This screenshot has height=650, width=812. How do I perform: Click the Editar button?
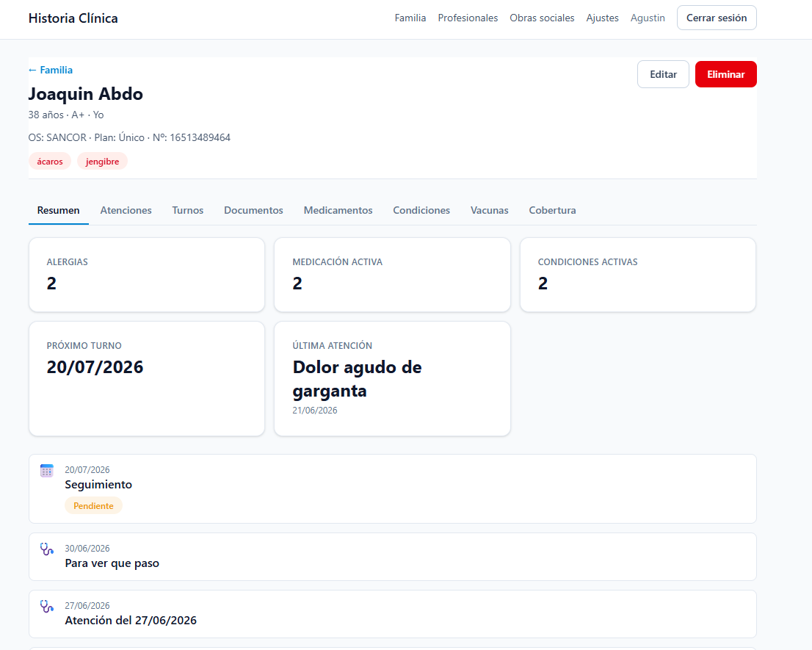(x=663, y=74)
